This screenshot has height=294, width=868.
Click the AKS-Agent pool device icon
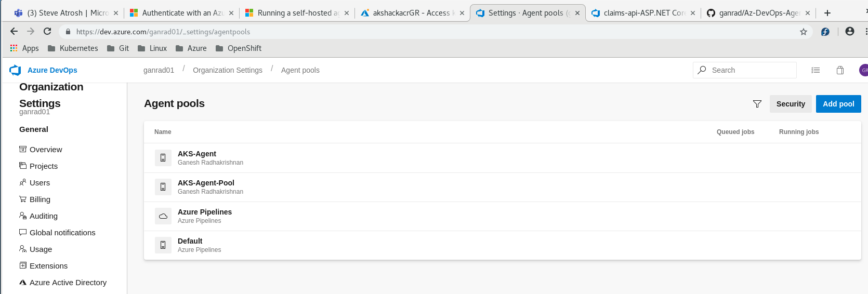(x=163, y=158)
